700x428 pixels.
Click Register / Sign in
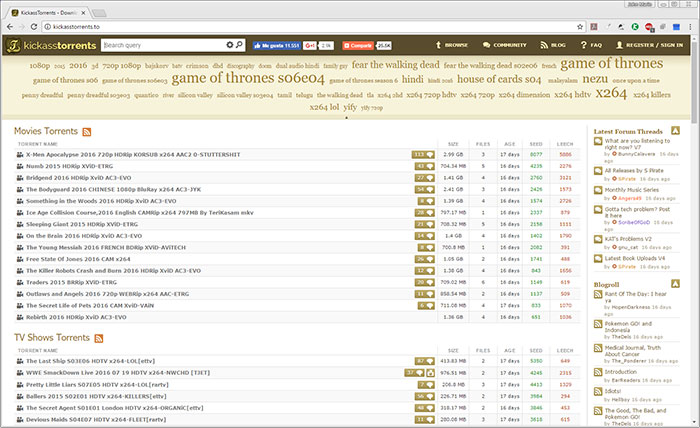click(650, 45)
